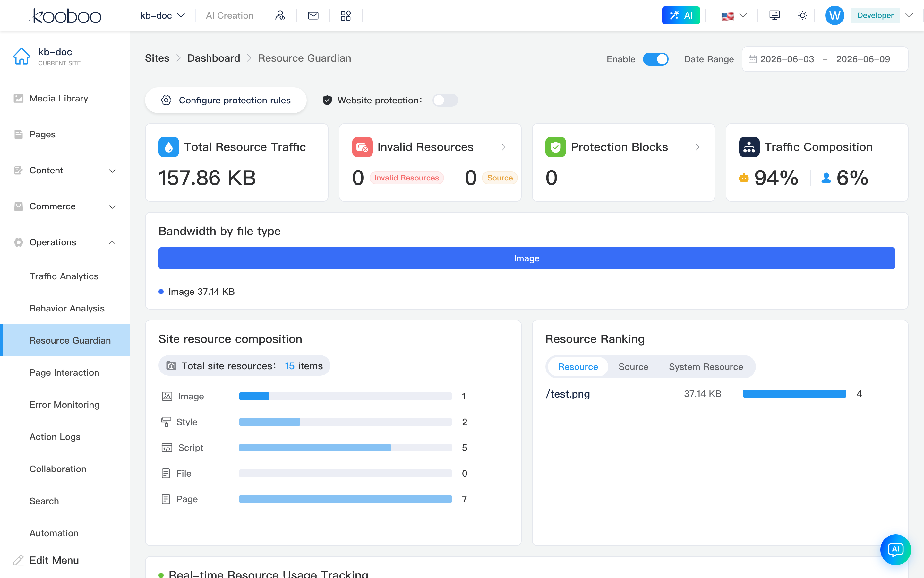924x578 pixels.
Task: Click the File document icon
Action: coord(166,473)
